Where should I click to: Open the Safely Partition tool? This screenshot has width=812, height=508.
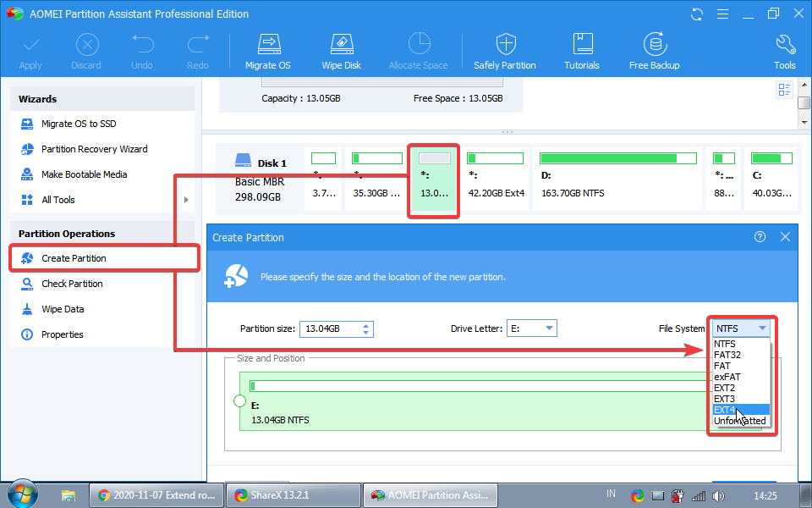[x=505, y=52]
